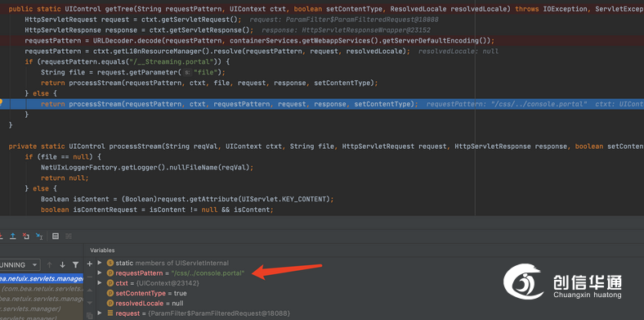Click the New Watch plus icon
Image resolution: width=644 pixels, height=320 pixels.
90,264
